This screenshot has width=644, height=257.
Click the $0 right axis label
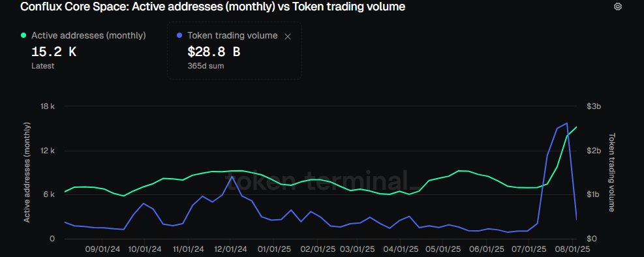(592, 239)
